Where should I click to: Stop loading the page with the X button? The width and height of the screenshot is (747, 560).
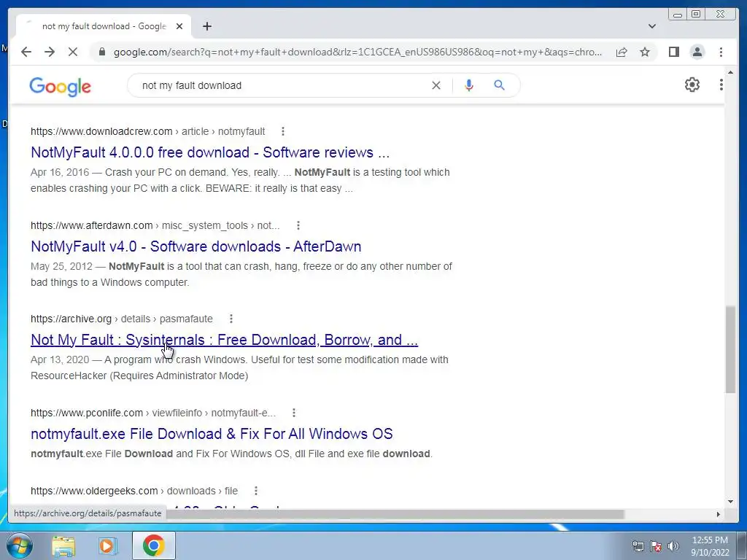coord(73,52)
